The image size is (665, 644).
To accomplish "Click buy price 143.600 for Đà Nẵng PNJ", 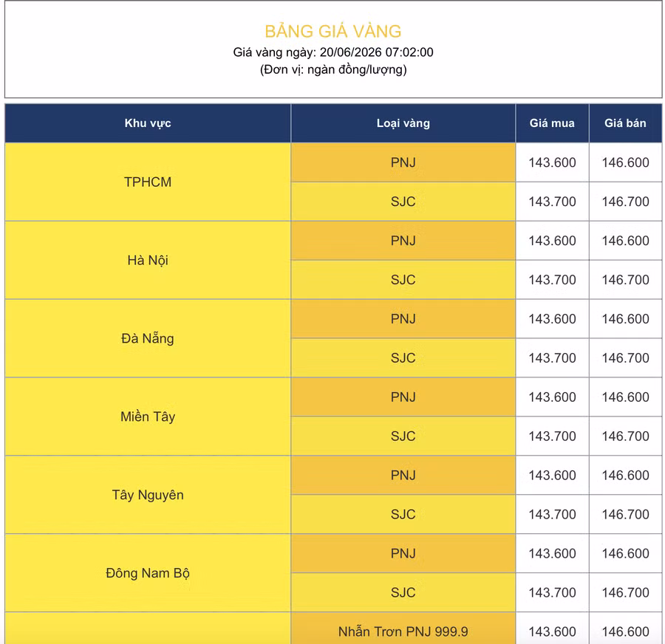I will [x=552, y=319].
